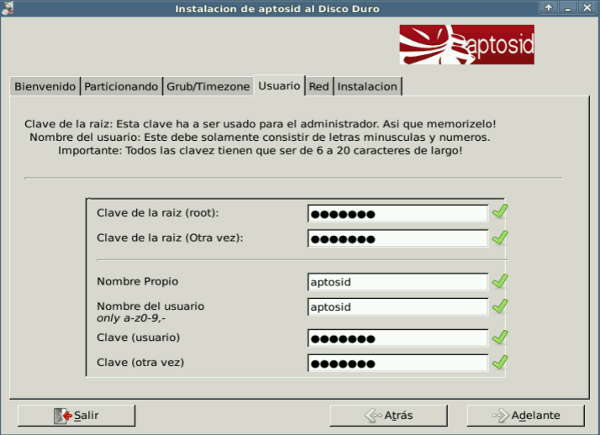Click the checkmark beside repeated root password
The width and height of the screenshot is (600, 435).
point(500,238)
